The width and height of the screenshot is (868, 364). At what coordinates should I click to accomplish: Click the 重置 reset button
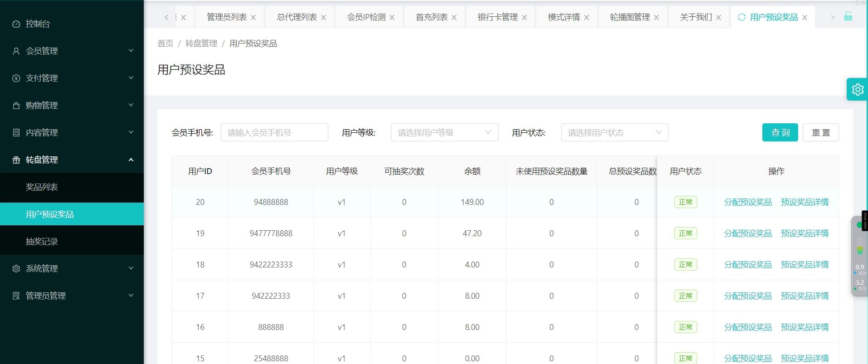click(820, 132)
